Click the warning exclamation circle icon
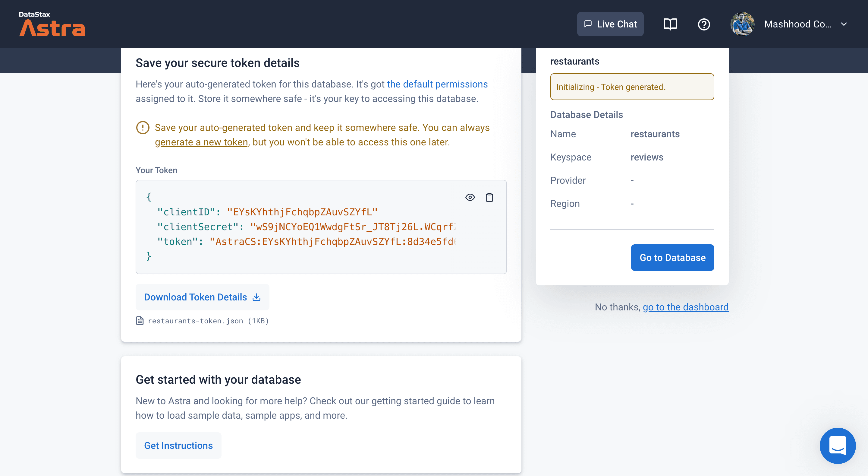This screenshot has width=868, height=476. coord(143,128)
